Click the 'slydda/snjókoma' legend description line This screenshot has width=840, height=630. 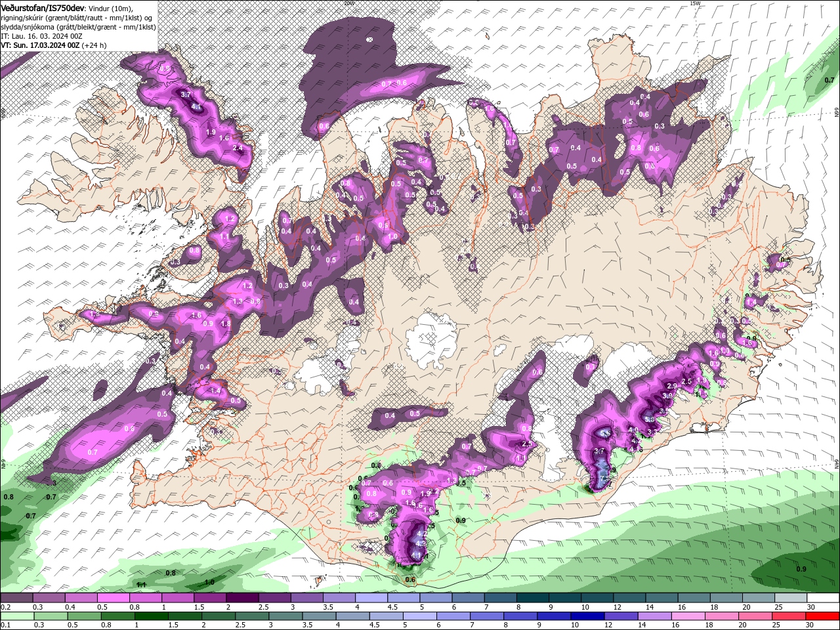point(78,27)
